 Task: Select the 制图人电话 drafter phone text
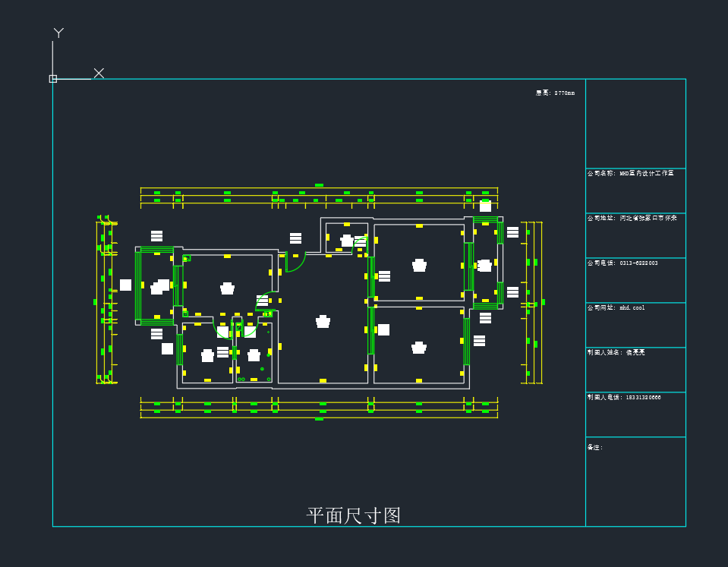point(624,397)
